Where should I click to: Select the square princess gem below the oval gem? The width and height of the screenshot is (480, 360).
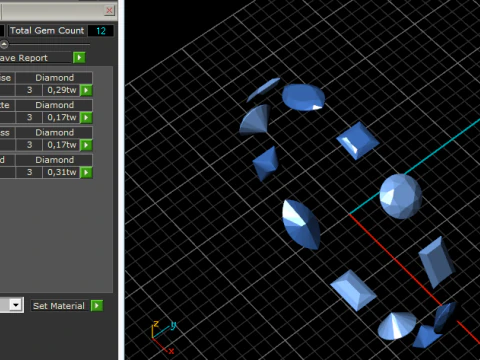(x=357, y=141)
